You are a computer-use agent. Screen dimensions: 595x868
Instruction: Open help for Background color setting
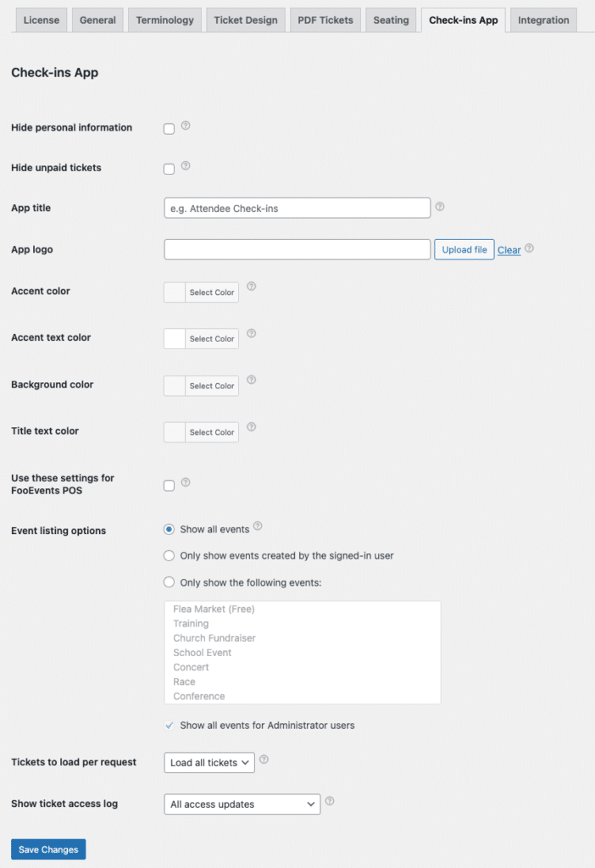(251, 381)
